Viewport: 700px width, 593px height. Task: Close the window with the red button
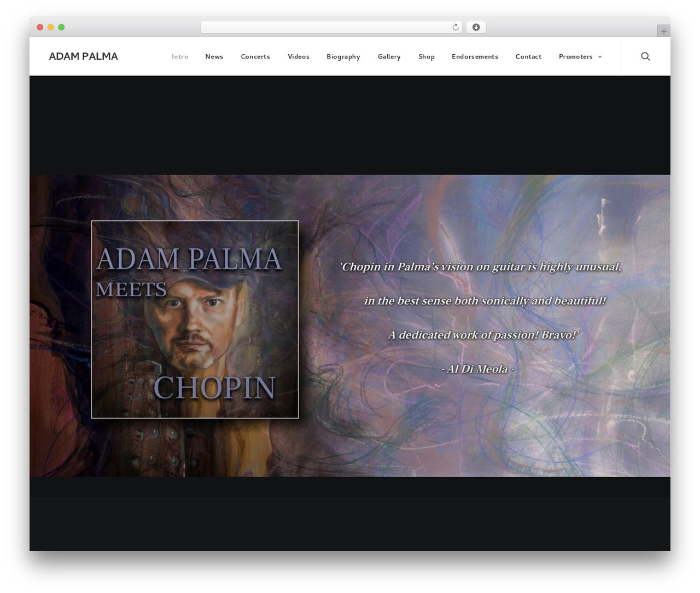pos(40,27)
